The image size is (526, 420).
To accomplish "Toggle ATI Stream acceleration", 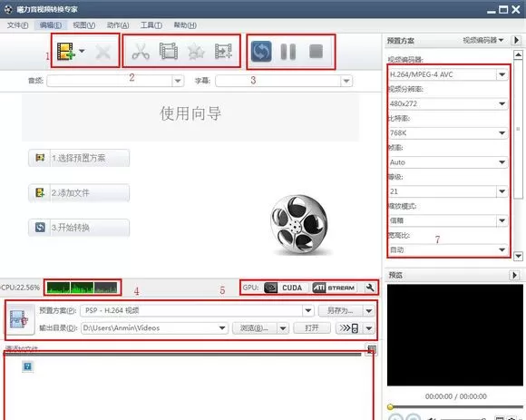I will click(x=334, y=288).
